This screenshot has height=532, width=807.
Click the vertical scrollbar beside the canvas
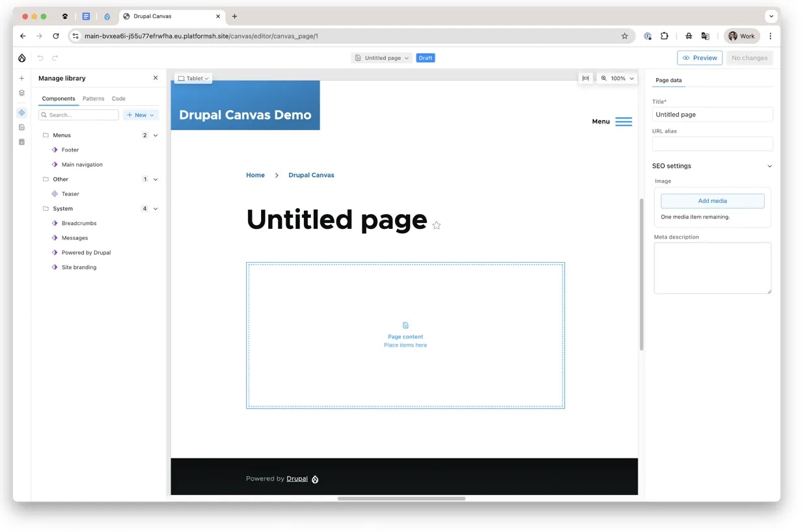coord(641,274)
